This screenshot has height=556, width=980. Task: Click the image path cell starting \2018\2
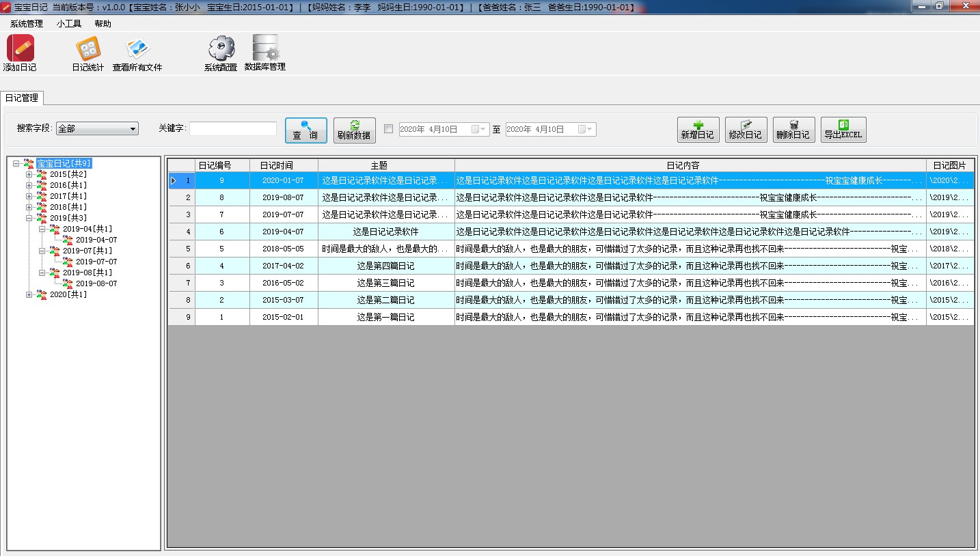point(950,249)
